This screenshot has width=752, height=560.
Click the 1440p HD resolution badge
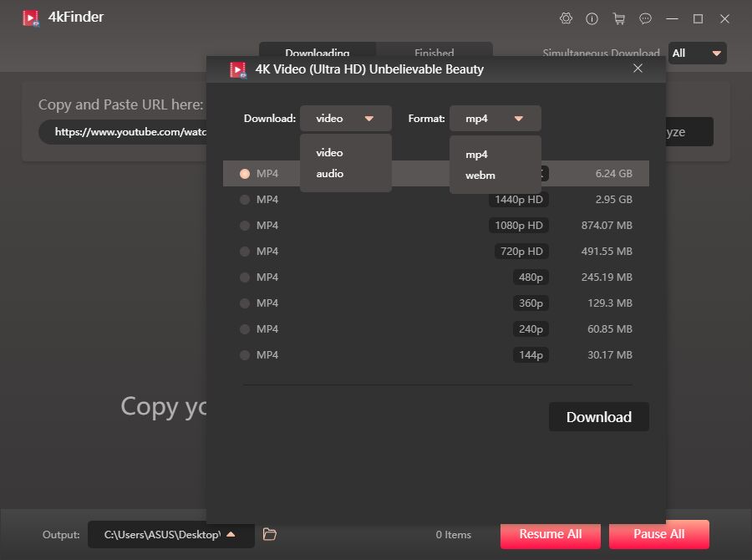tap(518, 200)
